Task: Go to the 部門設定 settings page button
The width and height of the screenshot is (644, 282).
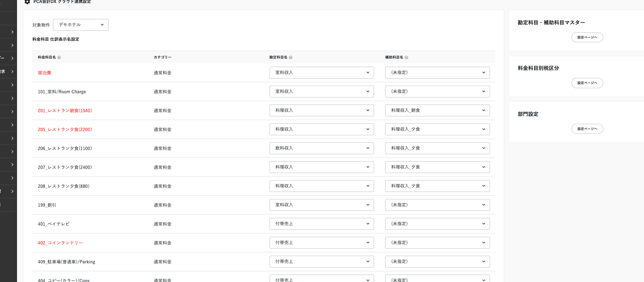Action: (x=587, y=129)
